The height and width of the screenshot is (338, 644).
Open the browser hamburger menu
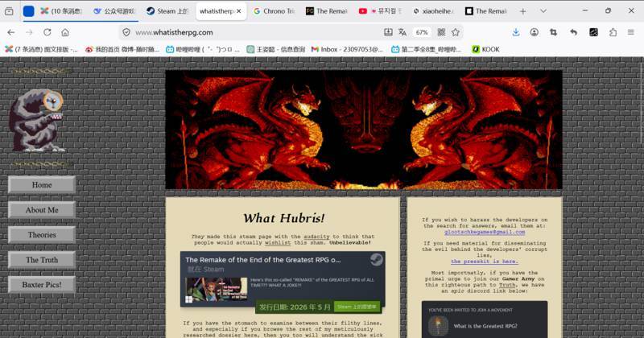(631, 32)
